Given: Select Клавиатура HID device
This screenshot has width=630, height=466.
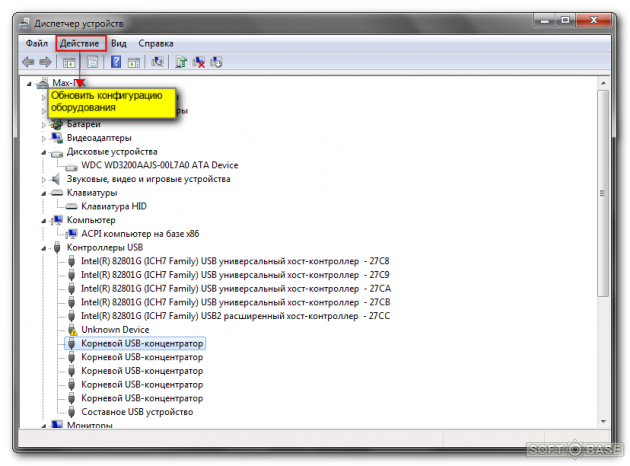Looking at the screenshot, I should pyautogui.click(x=113, y=206).
